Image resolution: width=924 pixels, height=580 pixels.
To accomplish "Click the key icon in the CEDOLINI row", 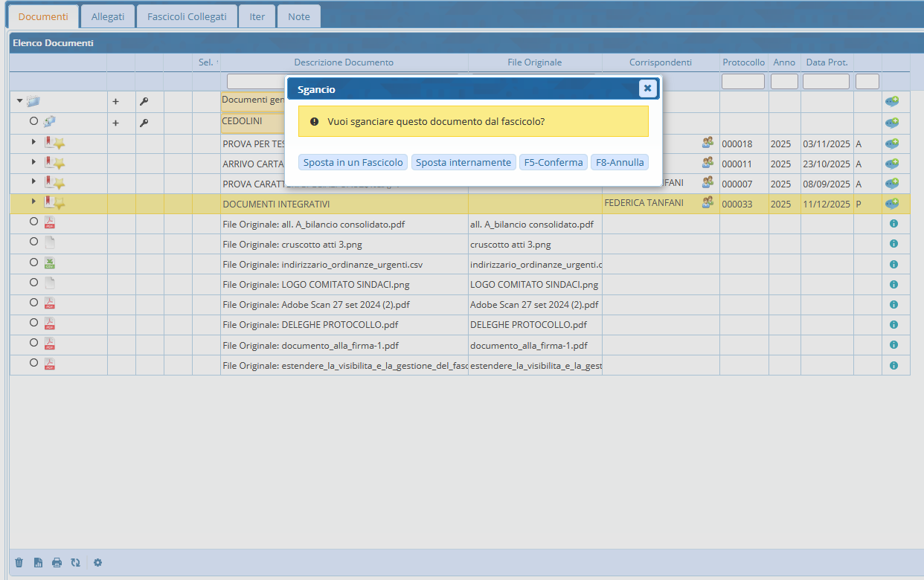I will click(x=144, y=123).
